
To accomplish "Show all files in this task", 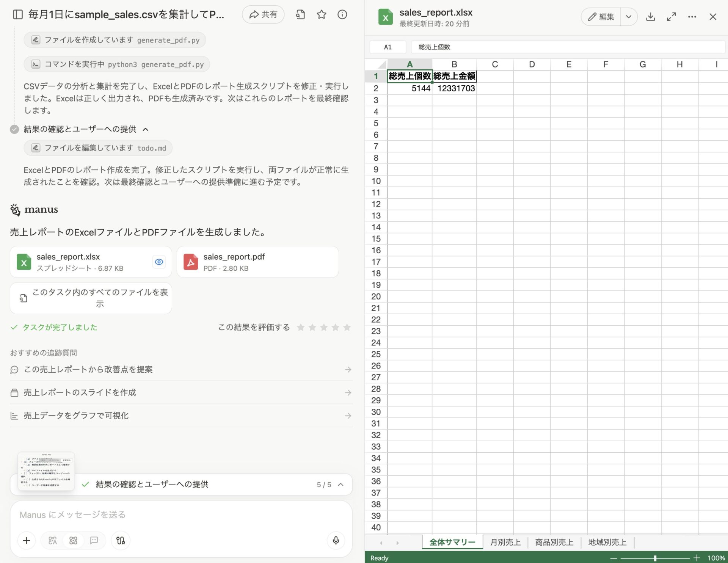I will 91,298.
